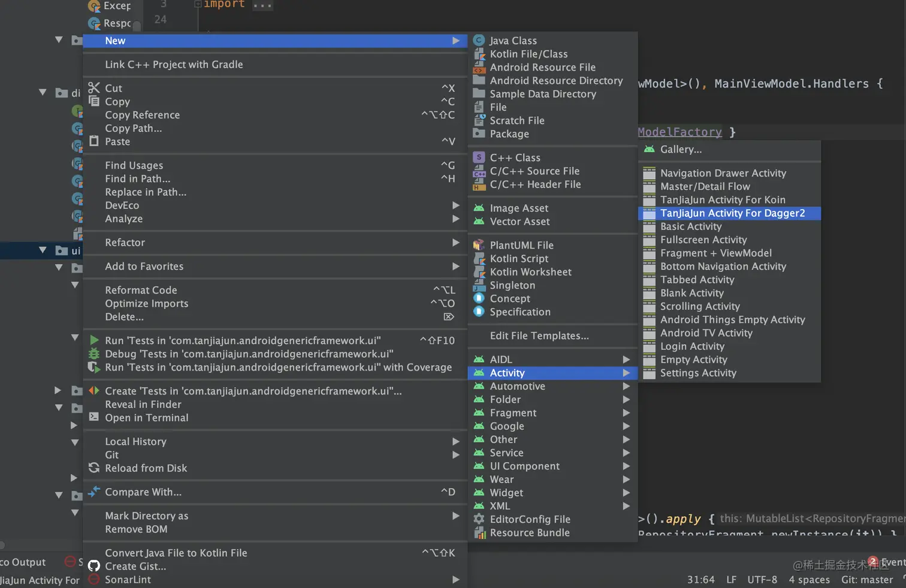
Task: Open the Local History submenu arrow
Action: [x=456, y=441]
